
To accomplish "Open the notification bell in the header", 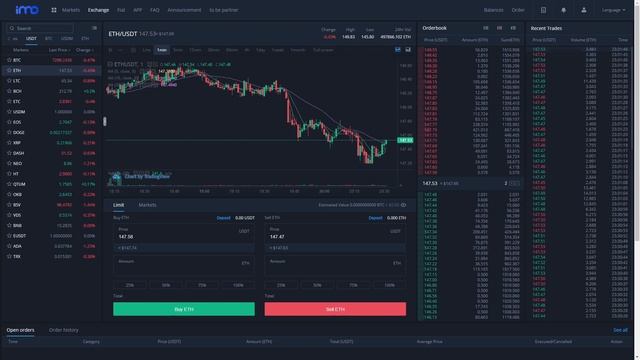I will tap(564, 10).
